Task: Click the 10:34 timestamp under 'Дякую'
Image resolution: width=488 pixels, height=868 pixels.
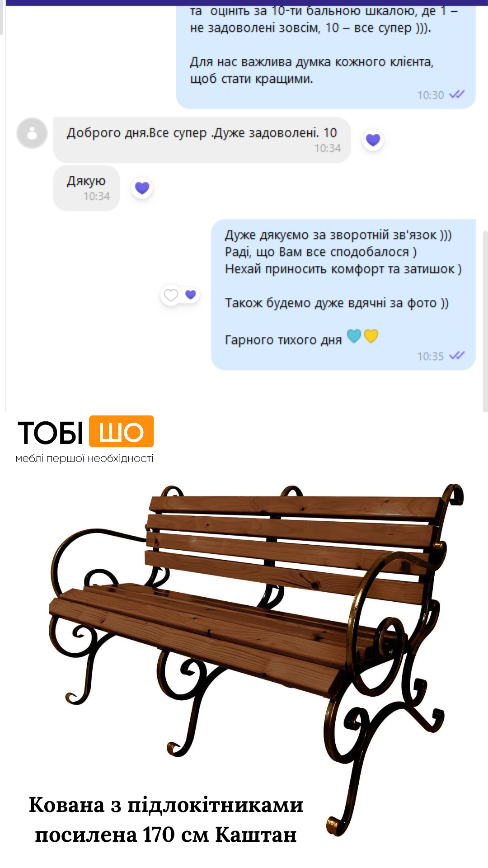Action: click(x=97, y=196)
